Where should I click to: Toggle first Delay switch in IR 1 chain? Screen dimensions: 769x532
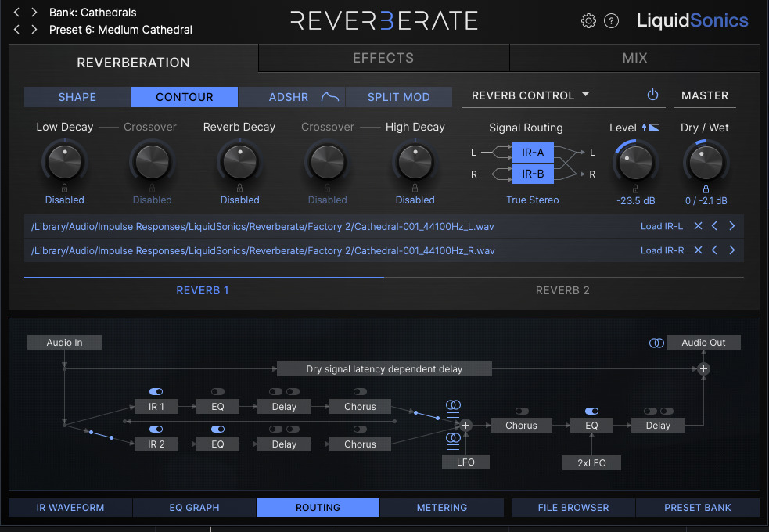(275, 391)
